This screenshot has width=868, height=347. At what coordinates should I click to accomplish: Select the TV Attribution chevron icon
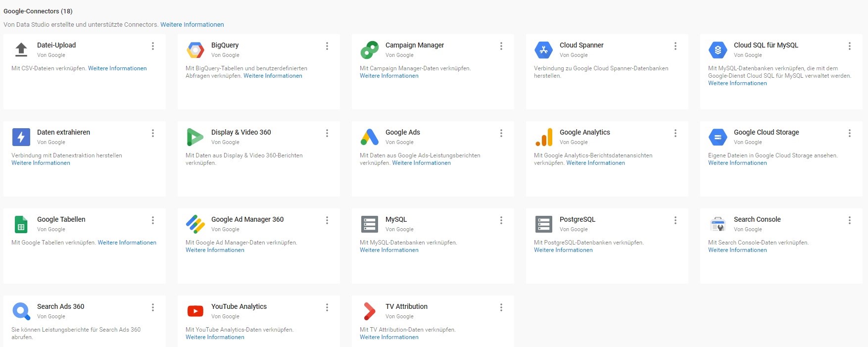click(x=370, y=311)
